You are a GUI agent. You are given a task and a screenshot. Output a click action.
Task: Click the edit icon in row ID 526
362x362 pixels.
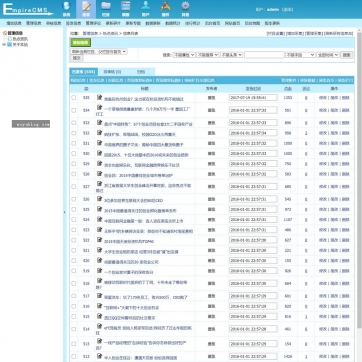99,199
